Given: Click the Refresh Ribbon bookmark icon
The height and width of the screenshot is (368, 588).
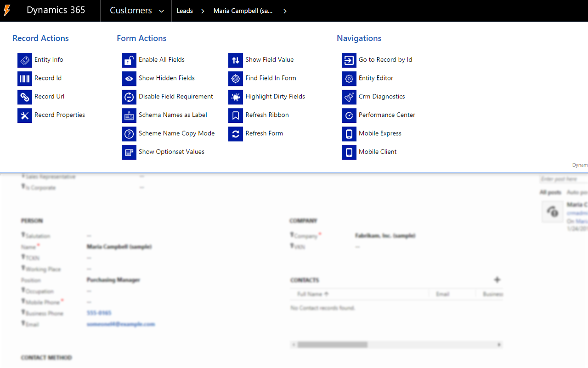Looking at the screenshot, I should [x=236, y=115].
